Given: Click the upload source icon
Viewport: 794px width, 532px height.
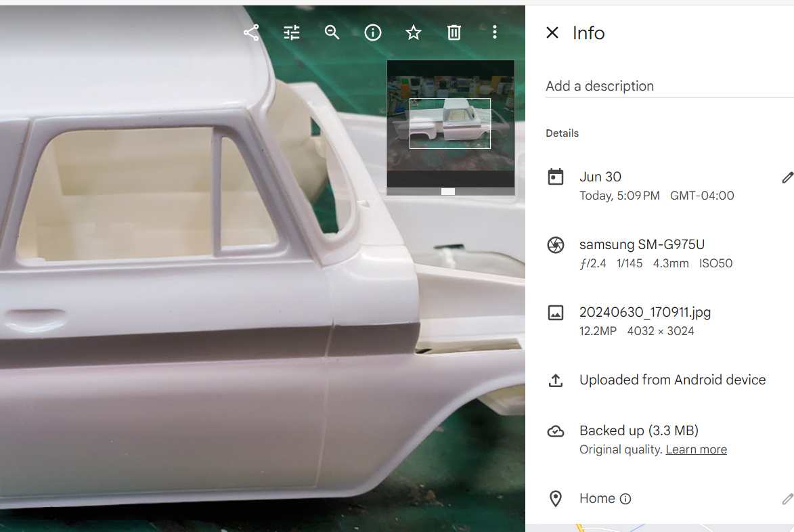Looking at the screenshot, I should click(556, 380).
